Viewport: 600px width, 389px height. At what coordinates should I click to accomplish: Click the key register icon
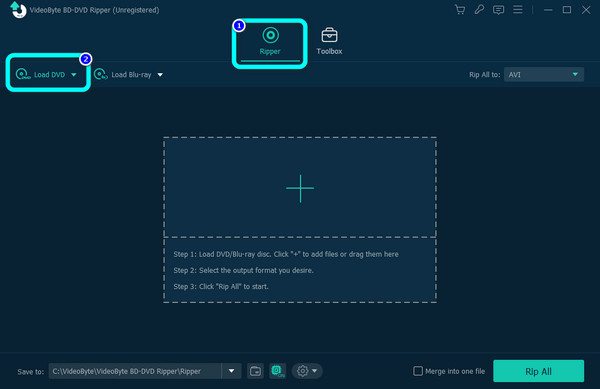(479, 10)
